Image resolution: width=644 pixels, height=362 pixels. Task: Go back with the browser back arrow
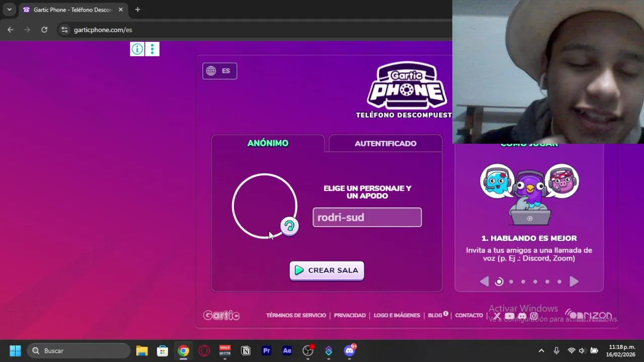(x=11, y=30)
